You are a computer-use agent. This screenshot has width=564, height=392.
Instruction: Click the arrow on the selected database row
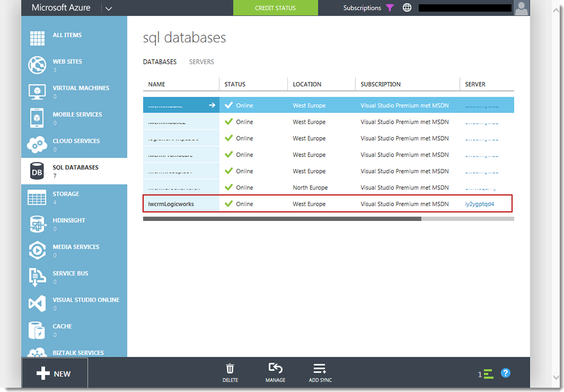pos(212,105)
